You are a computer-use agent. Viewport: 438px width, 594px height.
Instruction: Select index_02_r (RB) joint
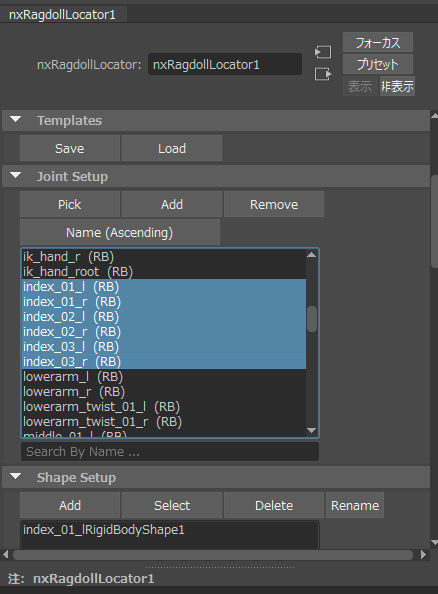click(x=164, y=332)
